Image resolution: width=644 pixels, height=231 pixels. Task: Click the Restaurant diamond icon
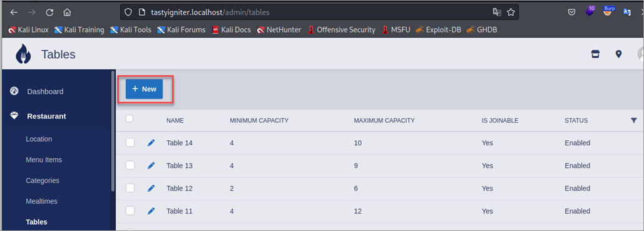click(14, 116)
